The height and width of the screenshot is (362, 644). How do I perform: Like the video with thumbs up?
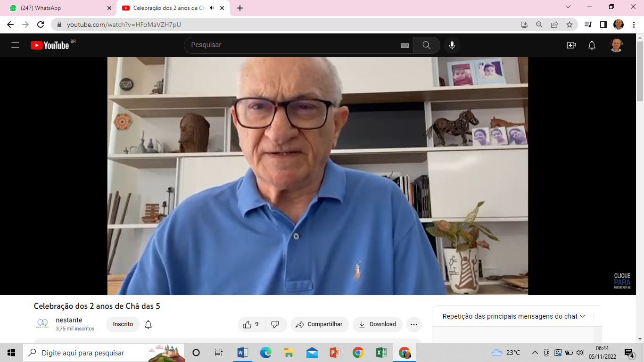click(x=251, y=324)
